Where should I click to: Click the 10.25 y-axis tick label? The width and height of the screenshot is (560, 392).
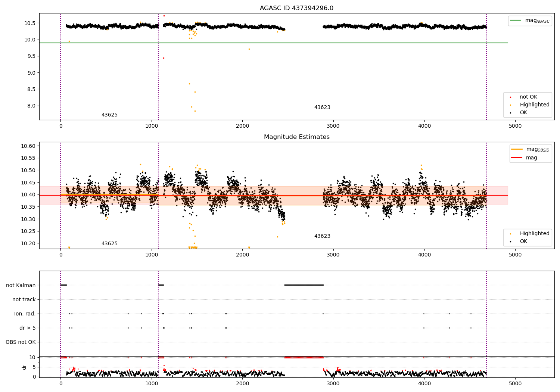[28, 231]
